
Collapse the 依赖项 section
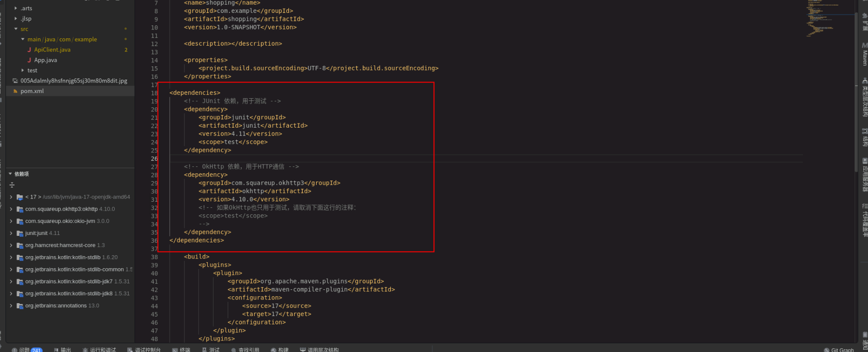coord(11,174)
